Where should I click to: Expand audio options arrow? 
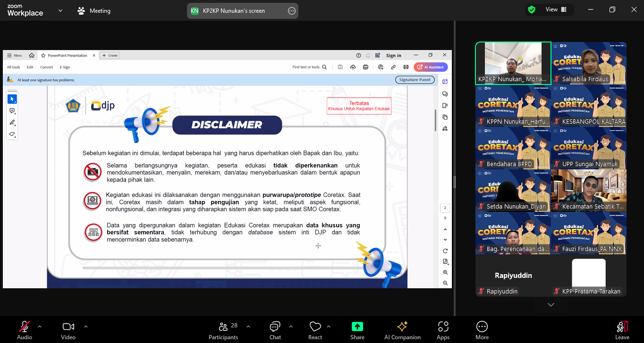(x=40, y=326)
